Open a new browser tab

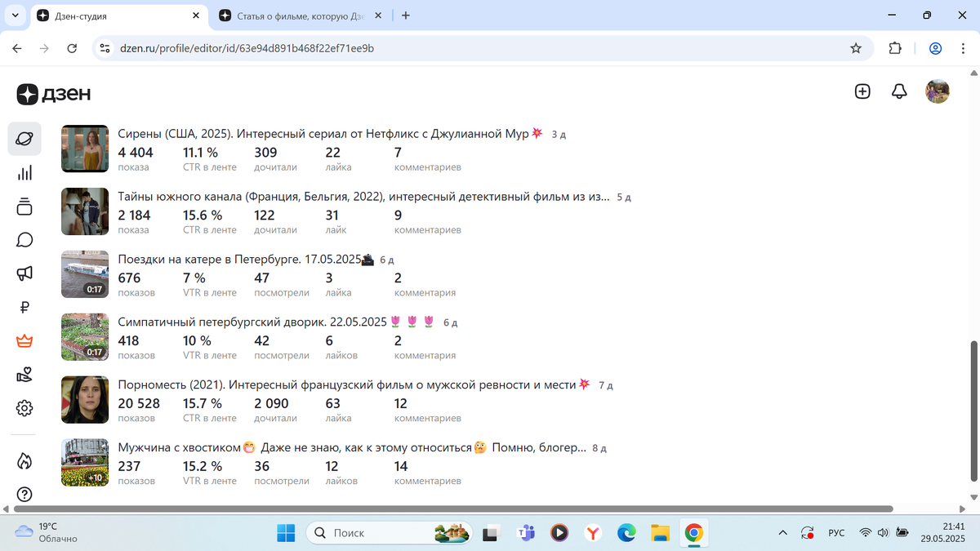406,16
